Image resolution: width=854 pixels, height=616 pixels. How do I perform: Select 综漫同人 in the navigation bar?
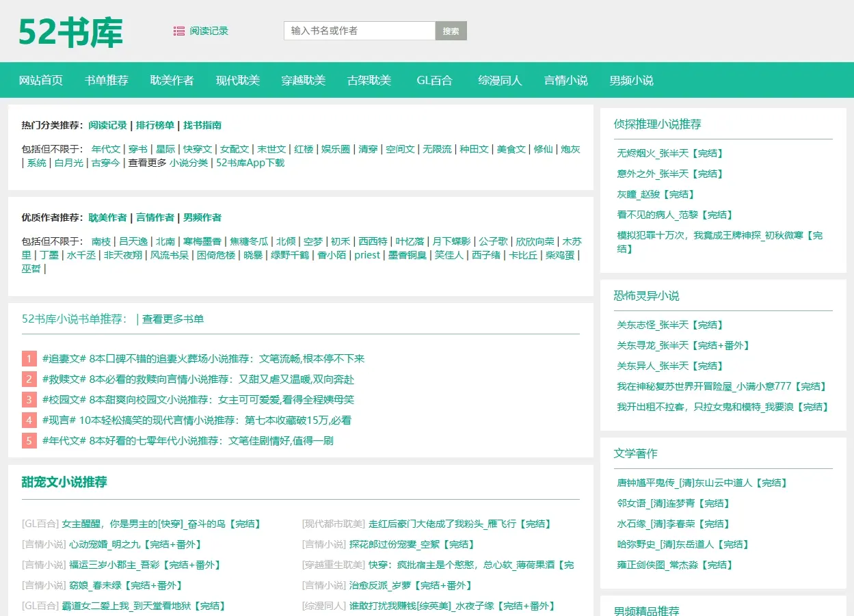click(501, 80)
